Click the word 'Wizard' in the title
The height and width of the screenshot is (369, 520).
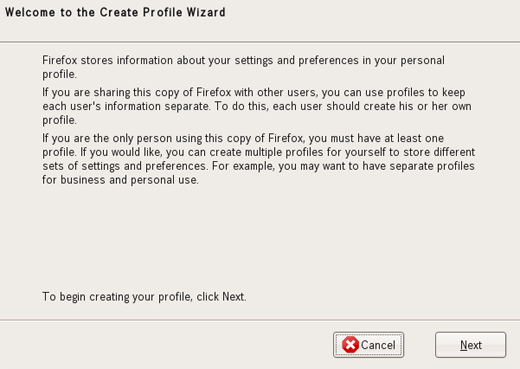(x=206, y=12)
